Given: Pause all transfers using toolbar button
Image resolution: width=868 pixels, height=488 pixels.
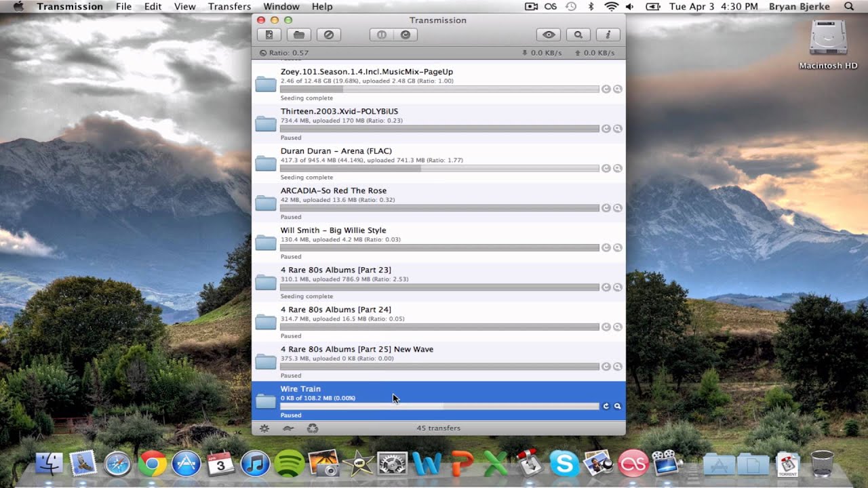Looking at the screenshot, I should [x=382, y=35].
